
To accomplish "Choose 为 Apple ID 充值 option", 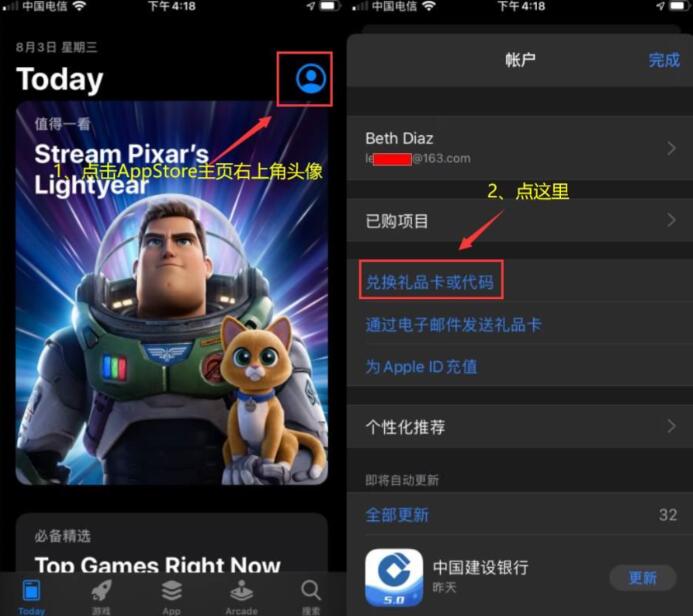I will pos(421,367).
